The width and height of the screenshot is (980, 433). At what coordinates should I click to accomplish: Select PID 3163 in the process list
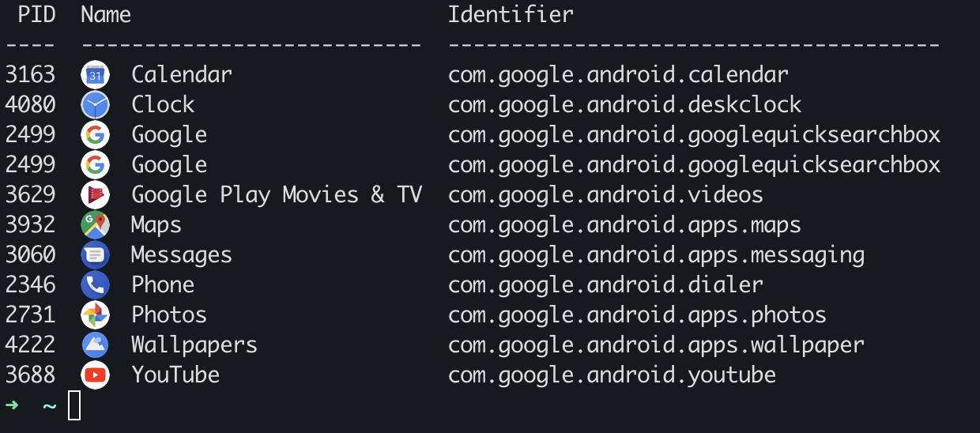pyautogui.click(x=30, y=75)
